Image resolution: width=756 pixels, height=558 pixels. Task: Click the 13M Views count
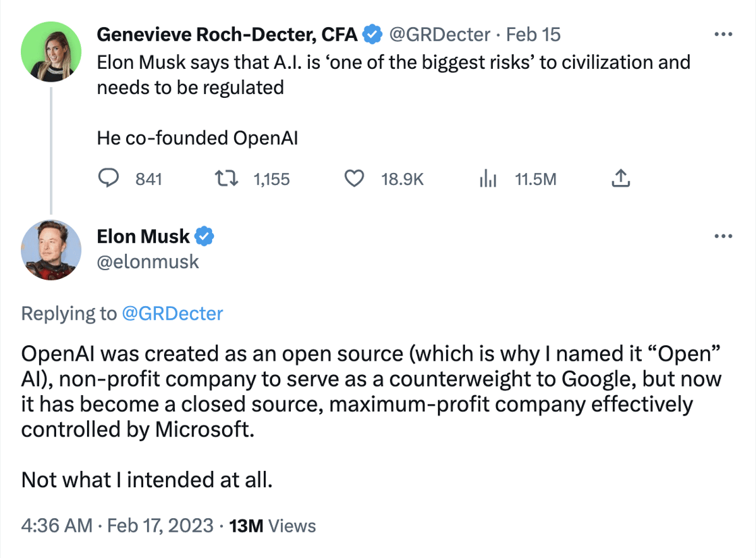[x=273, y=525]
